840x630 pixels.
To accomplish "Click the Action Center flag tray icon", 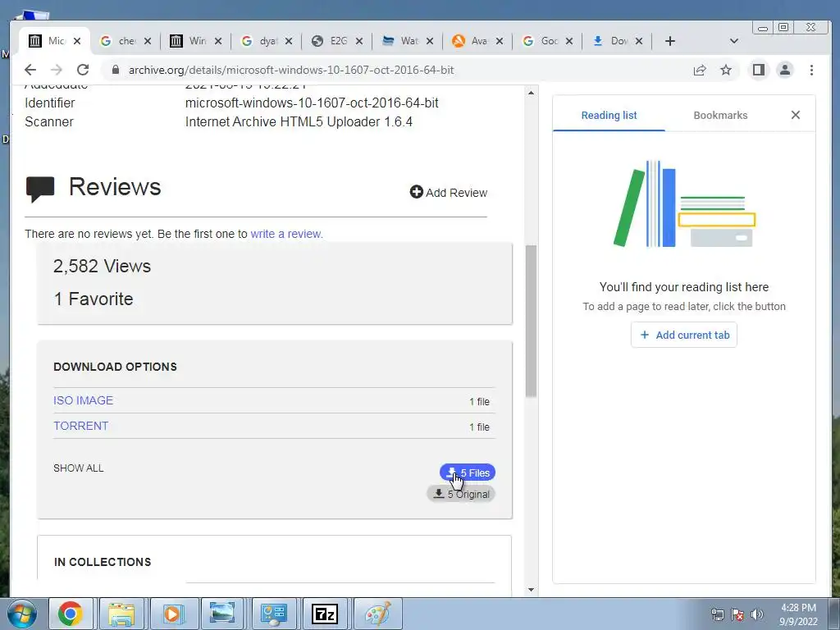I will pyautogui.click(x=737, y=614).
